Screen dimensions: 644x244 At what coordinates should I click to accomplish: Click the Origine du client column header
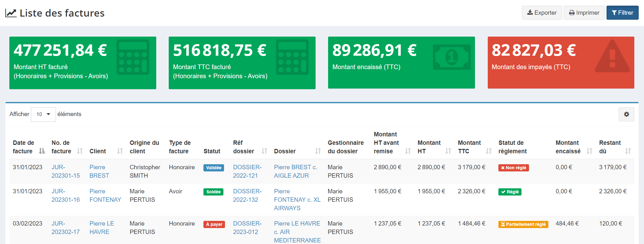pos(144,147)
